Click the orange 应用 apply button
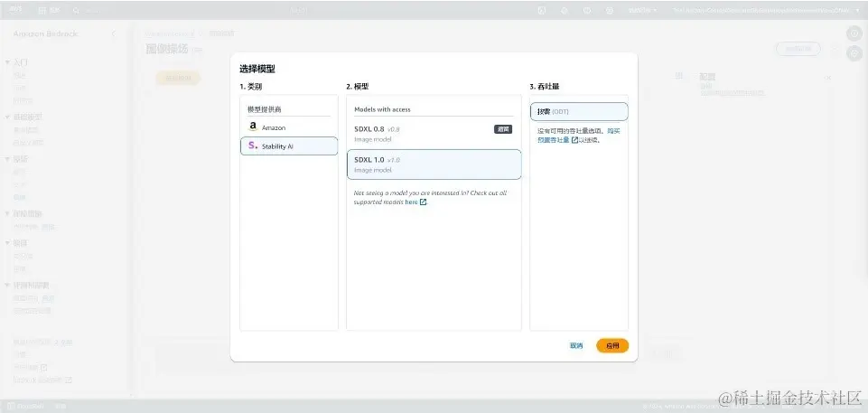 [612, 345]
